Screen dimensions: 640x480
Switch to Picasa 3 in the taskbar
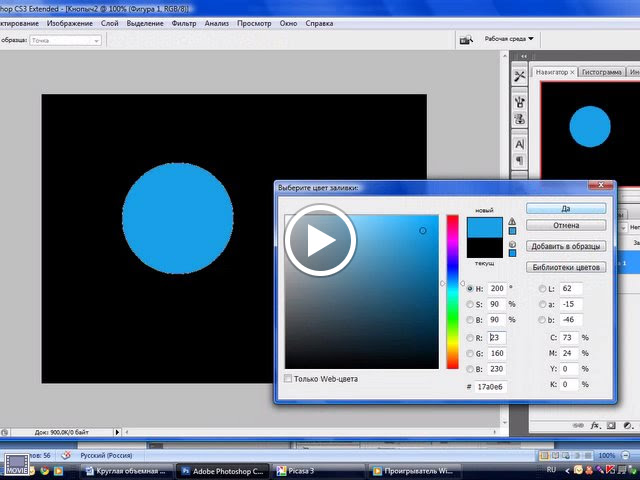[318, 471]
